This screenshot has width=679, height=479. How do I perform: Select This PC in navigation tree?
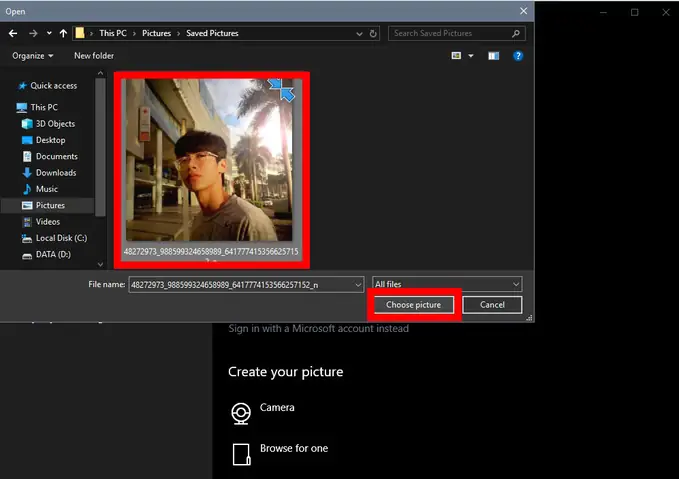click(x=44, y=107)
